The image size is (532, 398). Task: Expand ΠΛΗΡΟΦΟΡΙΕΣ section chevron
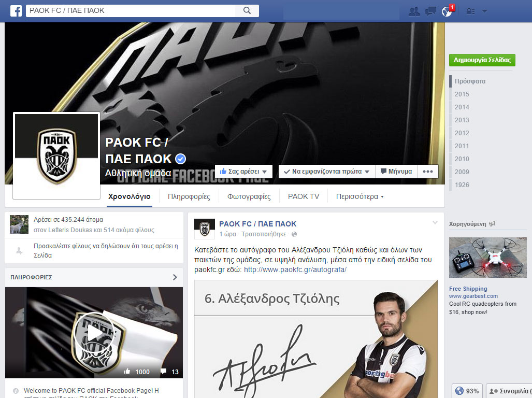tap(175, 277)
